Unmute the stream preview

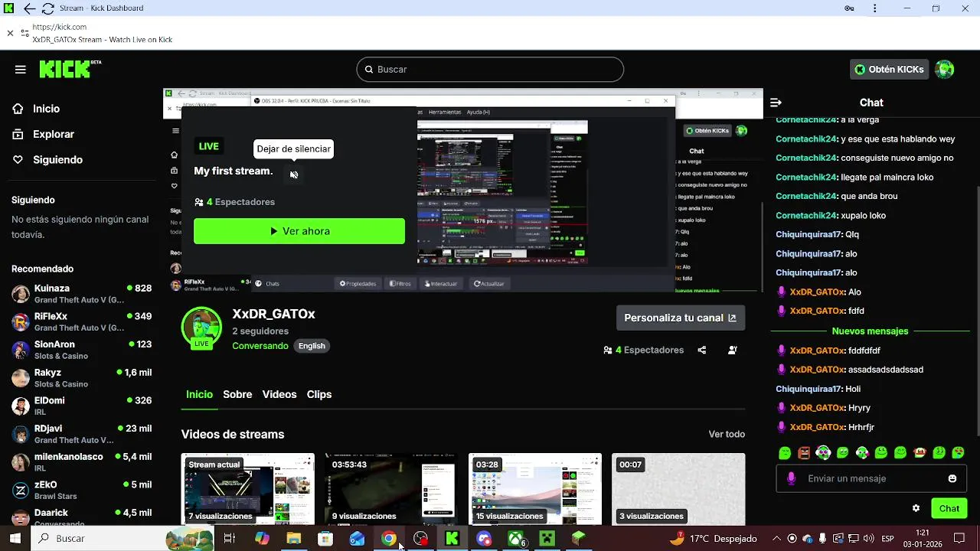294,174
